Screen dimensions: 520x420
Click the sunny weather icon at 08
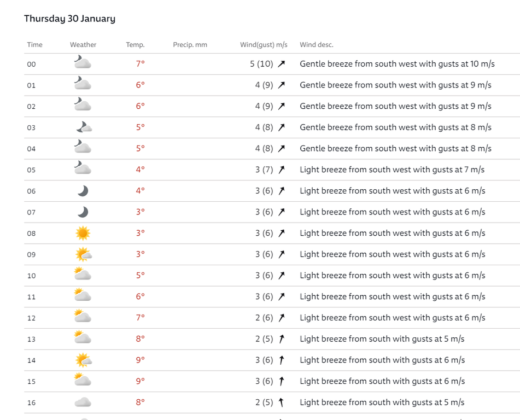click(x=83, y=234)
